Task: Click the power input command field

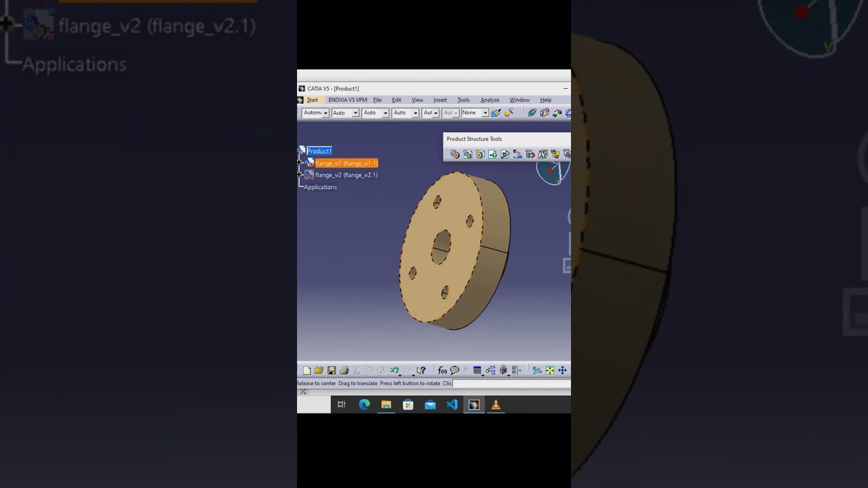Action: [x=511, y=384]
